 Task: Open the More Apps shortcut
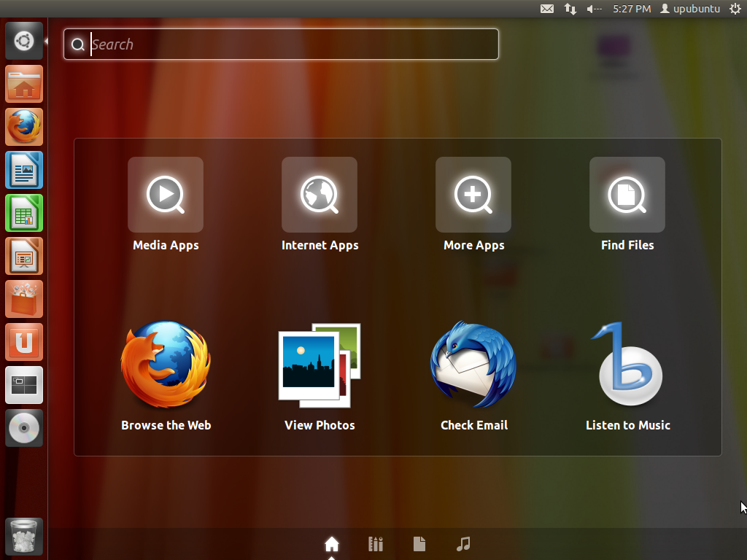pos(473,195)
